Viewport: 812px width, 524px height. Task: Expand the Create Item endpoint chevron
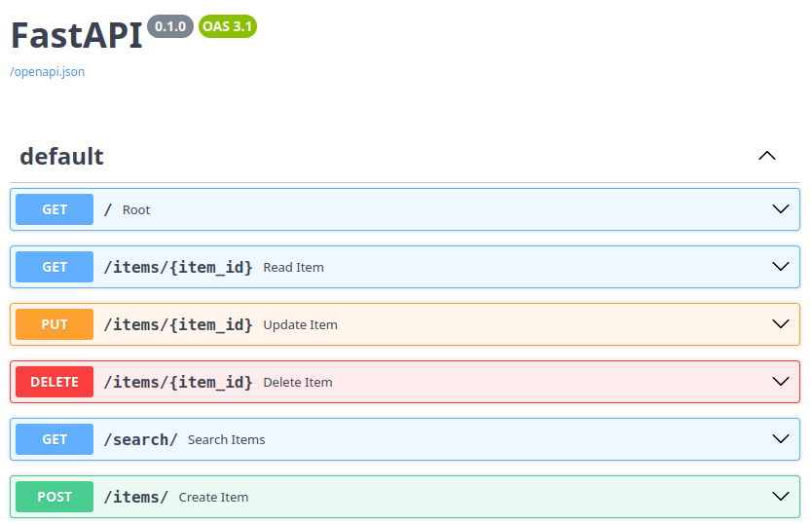point(781,497)
